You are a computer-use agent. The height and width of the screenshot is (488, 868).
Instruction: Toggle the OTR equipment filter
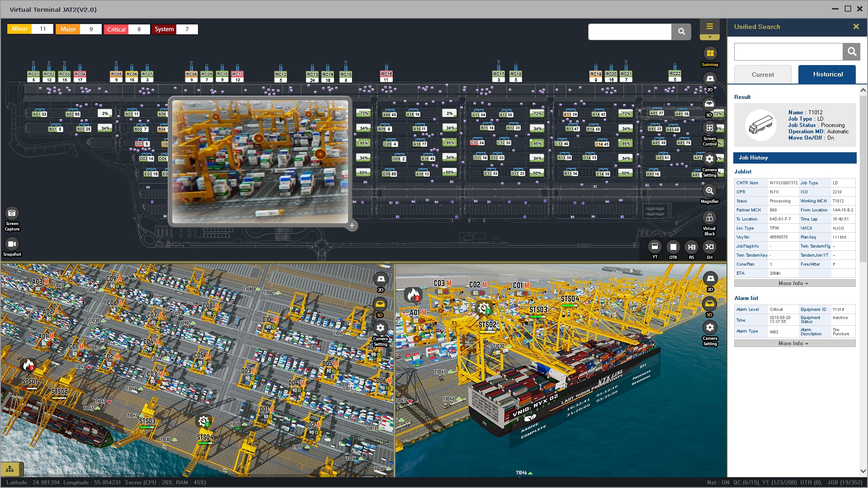coord(673,247)
